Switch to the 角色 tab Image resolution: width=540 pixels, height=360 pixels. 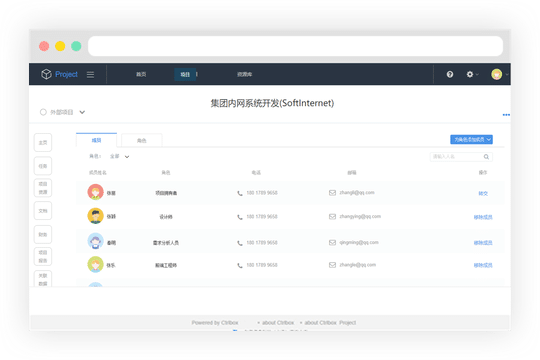142,141
